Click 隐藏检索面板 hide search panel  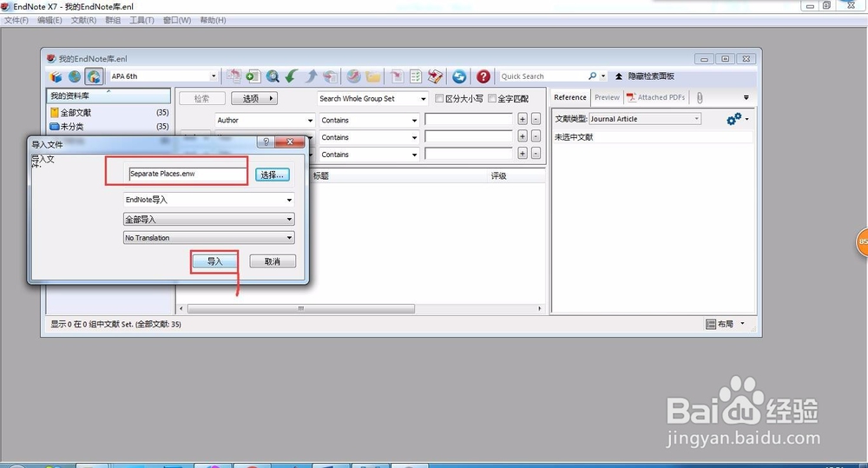point(644,76)
